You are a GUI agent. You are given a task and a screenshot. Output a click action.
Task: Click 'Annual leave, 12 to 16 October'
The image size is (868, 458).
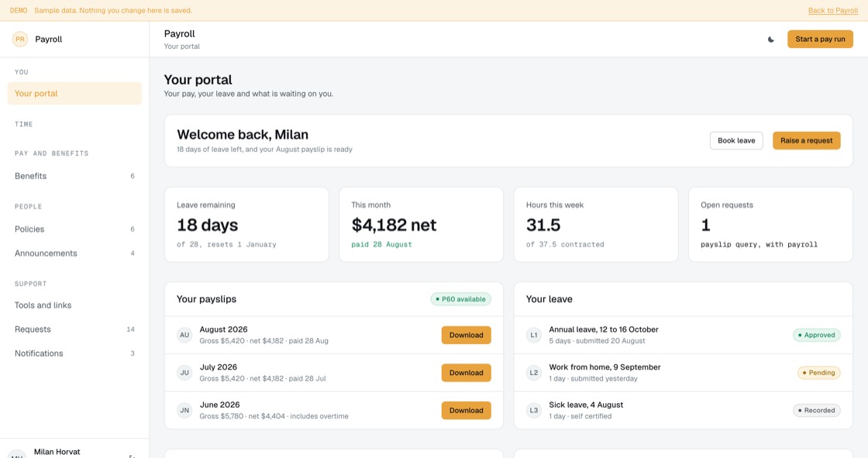(604, 329)
